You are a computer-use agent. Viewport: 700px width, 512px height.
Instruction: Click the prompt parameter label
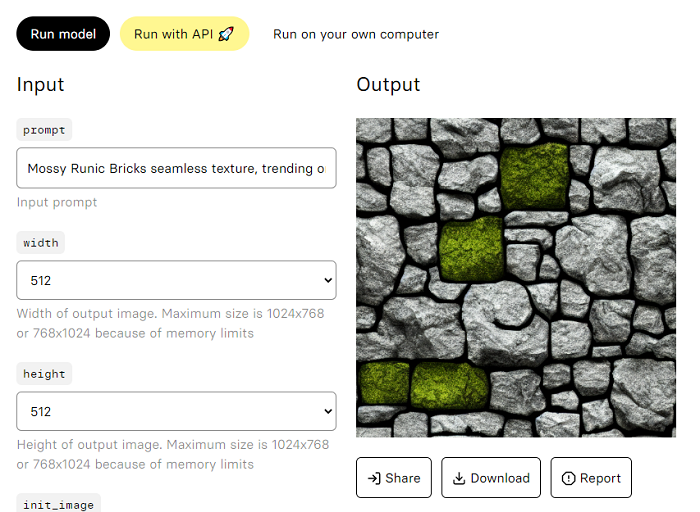tap(44, 130)
